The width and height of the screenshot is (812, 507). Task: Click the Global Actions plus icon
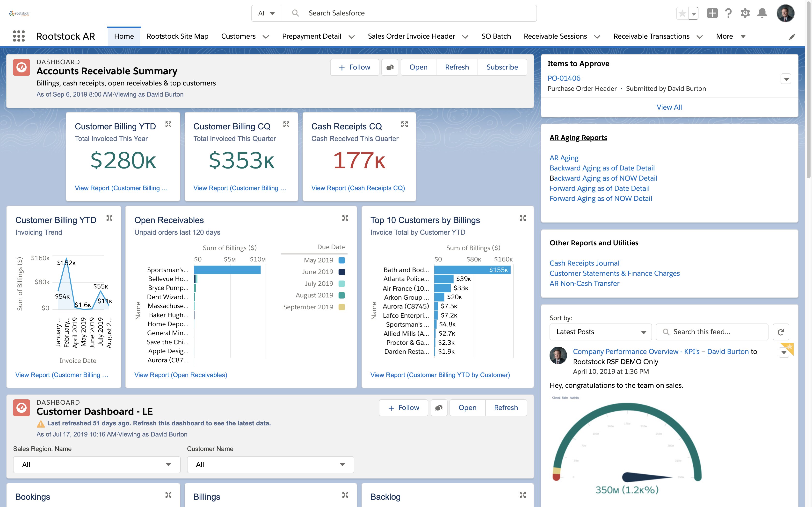coord(712,14)
